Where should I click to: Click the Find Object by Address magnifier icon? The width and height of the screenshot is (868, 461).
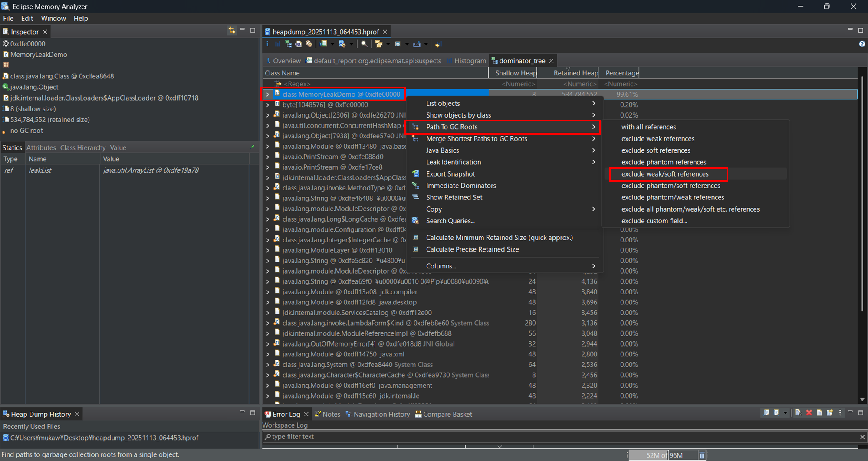coord(364,44)
